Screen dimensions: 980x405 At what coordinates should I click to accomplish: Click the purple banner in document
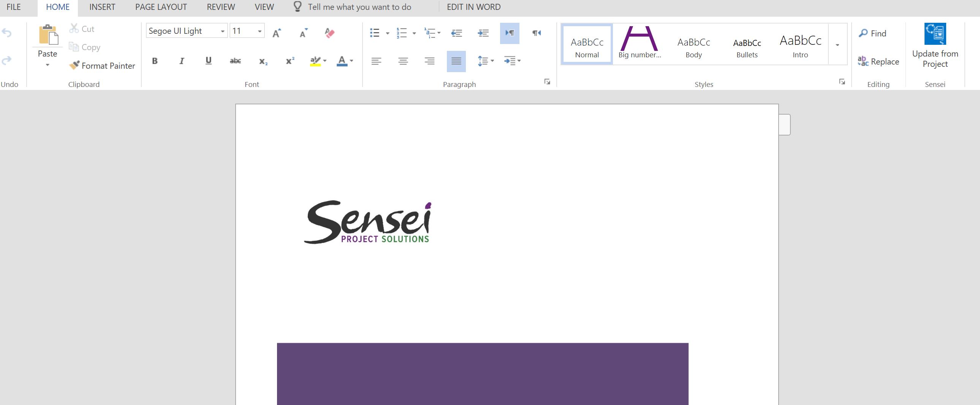(x=482, y=374)
